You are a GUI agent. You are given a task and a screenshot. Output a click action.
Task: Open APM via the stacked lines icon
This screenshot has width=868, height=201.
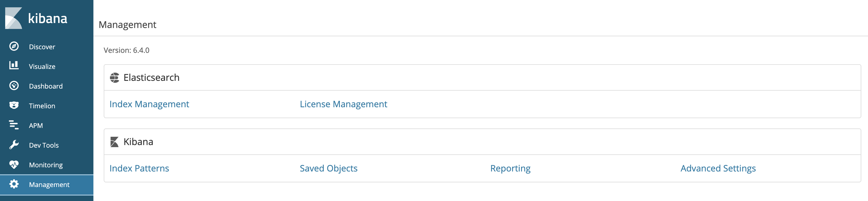pos(14,125)
